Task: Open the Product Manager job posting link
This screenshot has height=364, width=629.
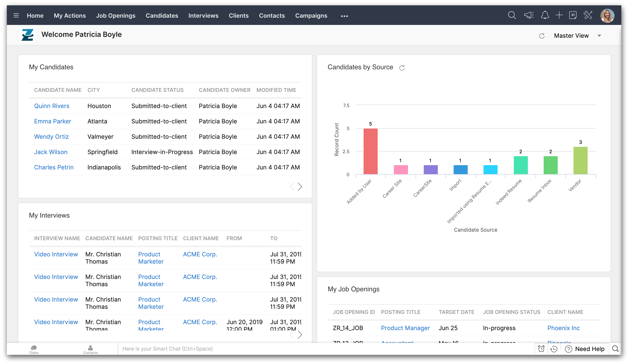Action: pos(405,328)
